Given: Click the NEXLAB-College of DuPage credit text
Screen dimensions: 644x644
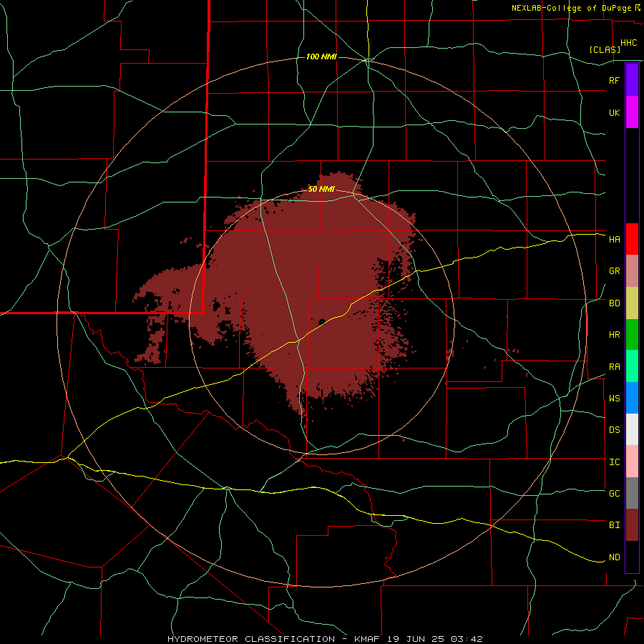Looking at the screenshot, I should [572, 8].
